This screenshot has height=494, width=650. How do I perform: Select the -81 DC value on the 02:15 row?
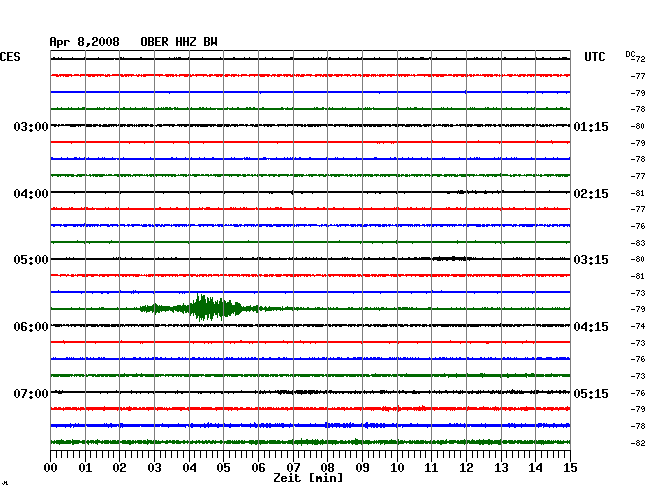[638, 193]
